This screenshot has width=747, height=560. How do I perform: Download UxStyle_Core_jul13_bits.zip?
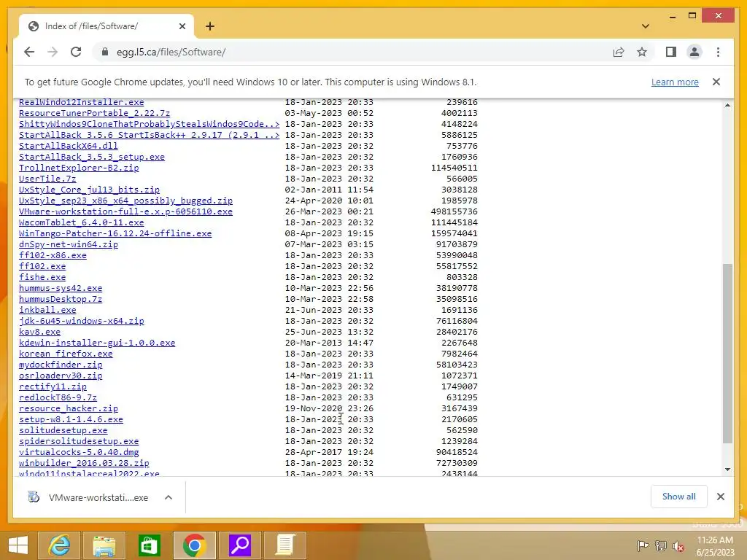(89, 190)
